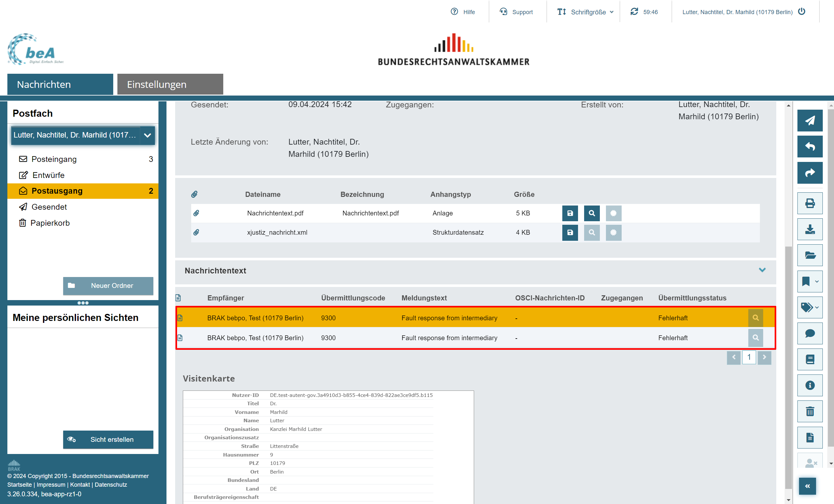Image resolution: width=834 pixels, height=504 pixels.
Task: Open the Datenschutz footer link
Action: 111,484
